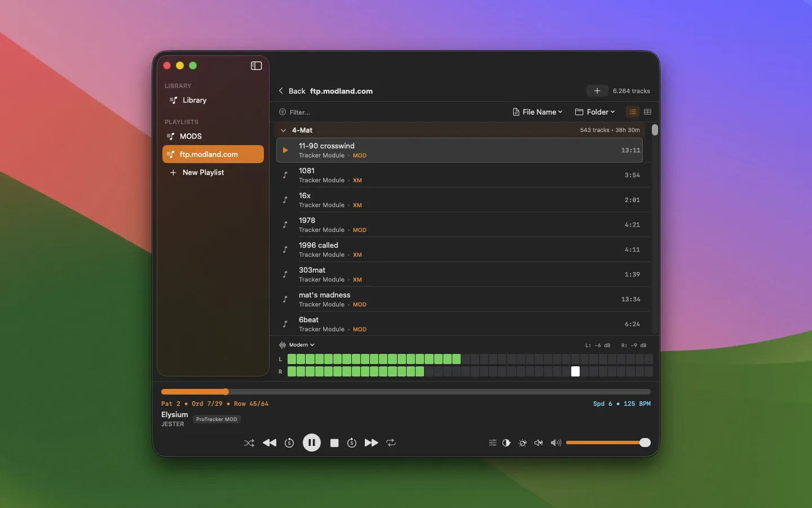This screenshot has width=812, height=508.
Task: Click the Spd 6 • 125 BPM readout
Action: point(622,404)
